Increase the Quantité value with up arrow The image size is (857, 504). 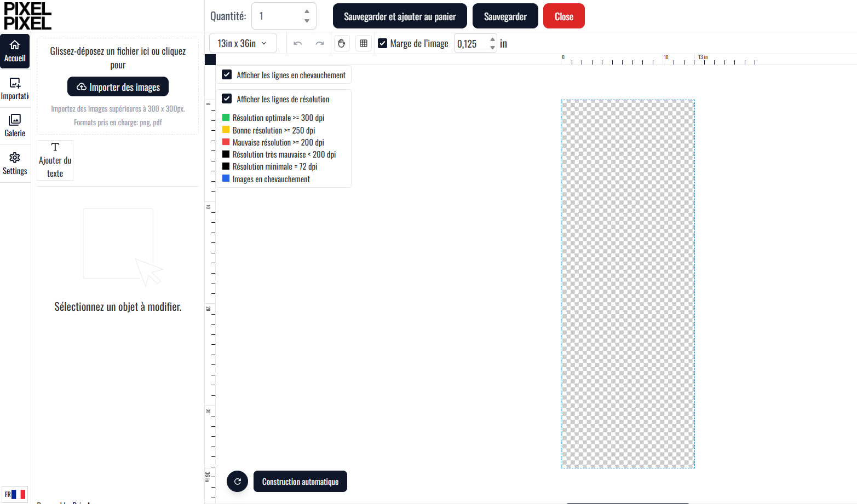tap(307, 11)
